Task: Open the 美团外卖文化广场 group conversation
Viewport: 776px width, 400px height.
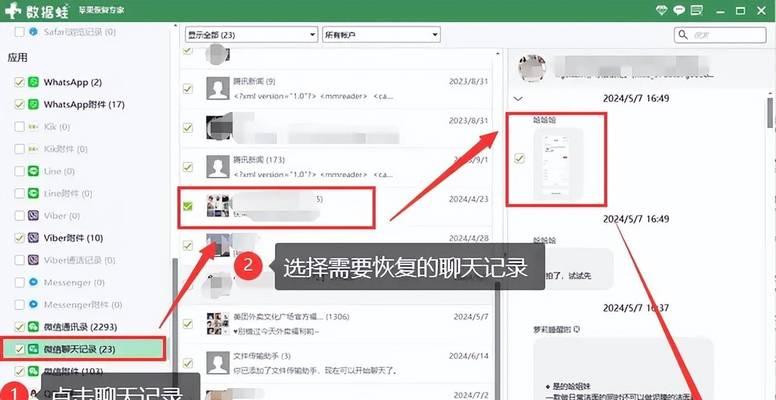Action: [336, 323]
